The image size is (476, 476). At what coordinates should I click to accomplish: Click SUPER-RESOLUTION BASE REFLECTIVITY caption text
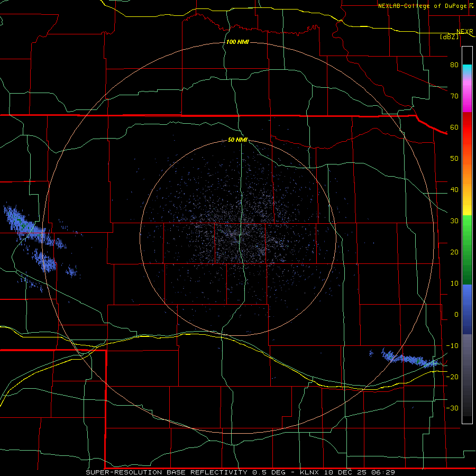pyautogui.click(x=167, y=472)
